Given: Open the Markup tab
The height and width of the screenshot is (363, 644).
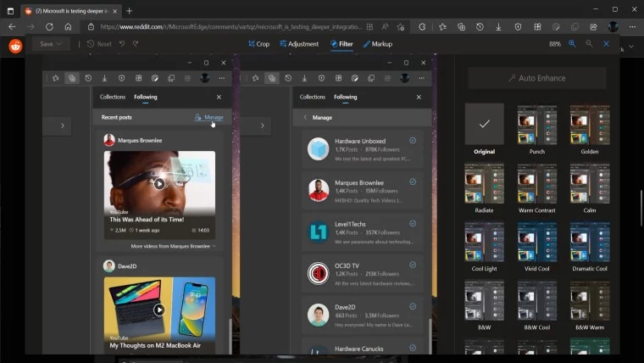Looking at the screenshot, I should pos(377,44).
